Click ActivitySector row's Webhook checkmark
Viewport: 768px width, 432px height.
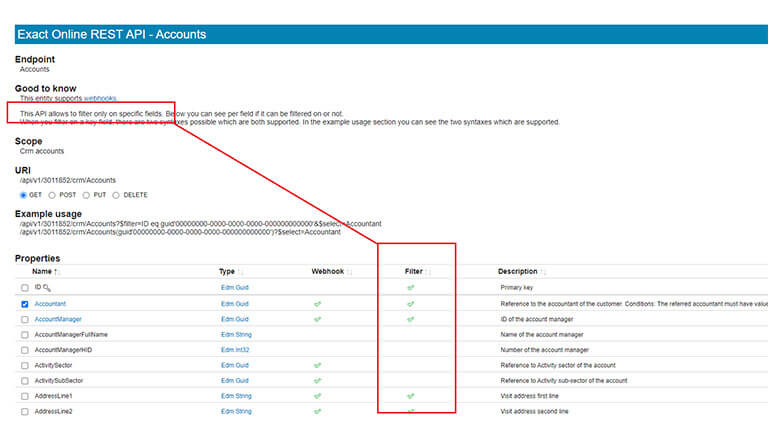[317, 365]
